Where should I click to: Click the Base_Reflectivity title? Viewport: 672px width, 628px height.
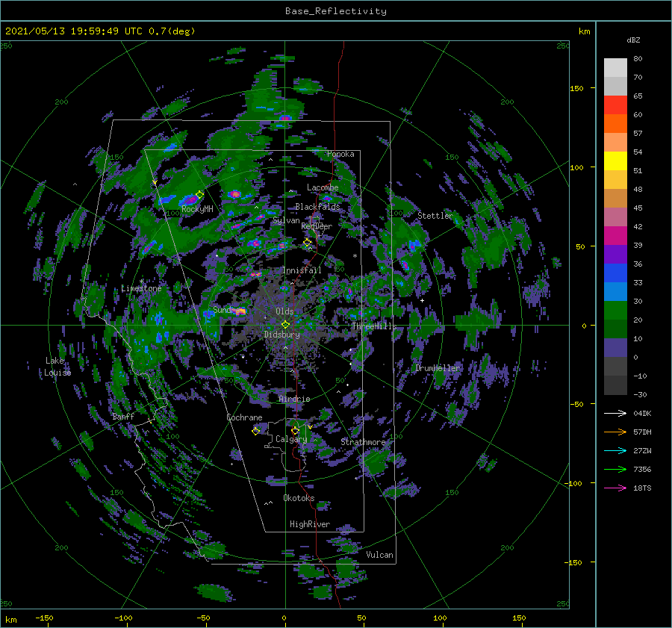(x=336, y=11)
